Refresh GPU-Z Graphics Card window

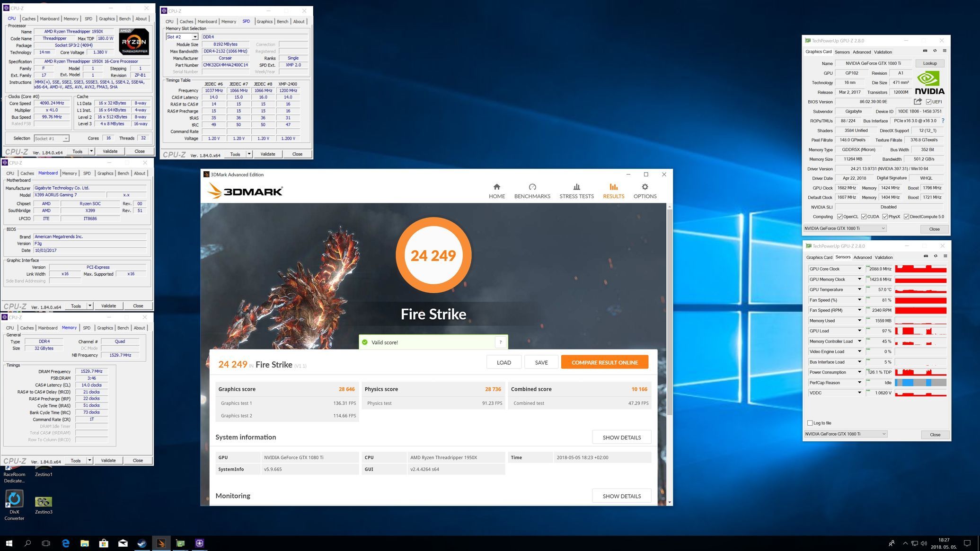point(935,51)
